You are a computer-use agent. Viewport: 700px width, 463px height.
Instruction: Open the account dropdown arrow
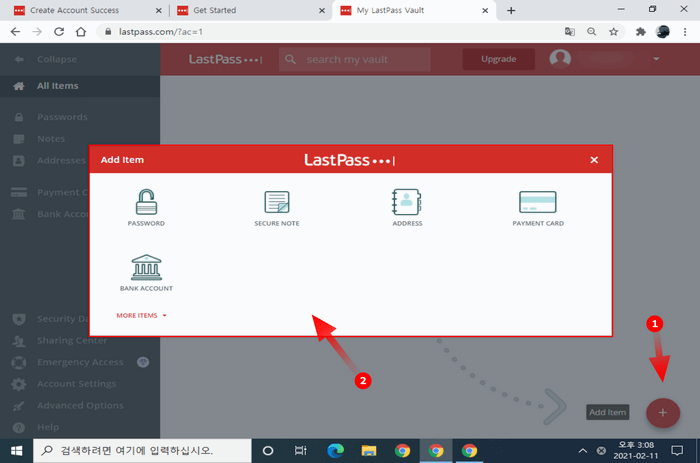(656, 59)
